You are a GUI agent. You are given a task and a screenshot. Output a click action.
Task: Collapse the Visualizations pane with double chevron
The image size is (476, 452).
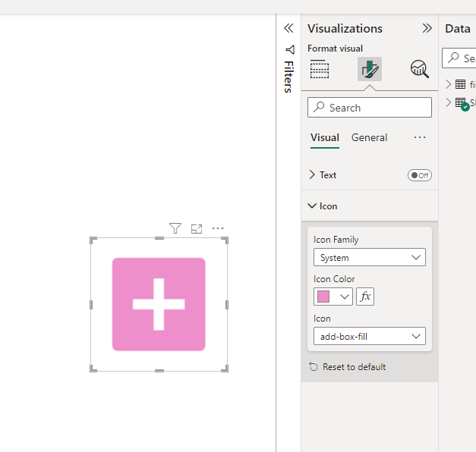point(427,28)
